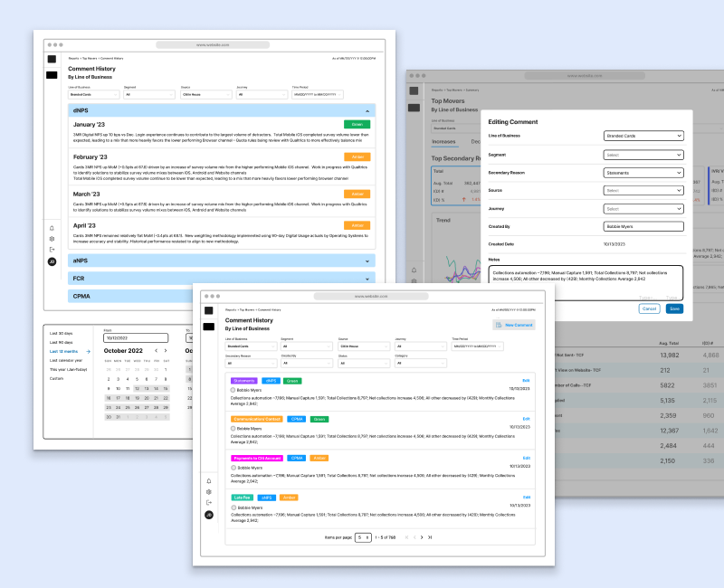
Task: Click Edit link on Statements comment
Action: click(x=526, y=381)
